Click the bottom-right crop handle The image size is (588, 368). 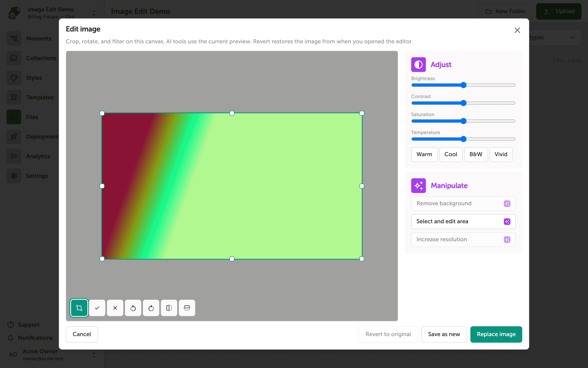pyautogui.click(x=362, y=259)
